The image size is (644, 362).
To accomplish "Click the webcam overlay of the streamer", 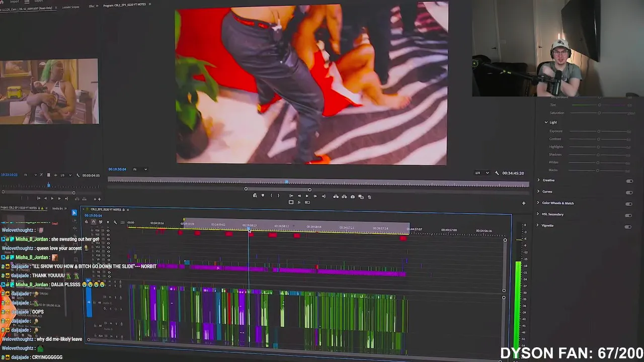I will coord(557,48).
